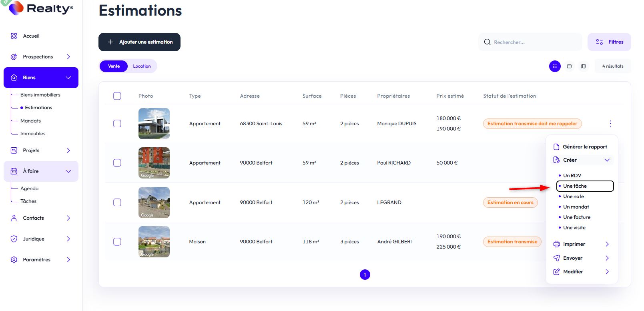Switch to map view icon

(584, 66)
